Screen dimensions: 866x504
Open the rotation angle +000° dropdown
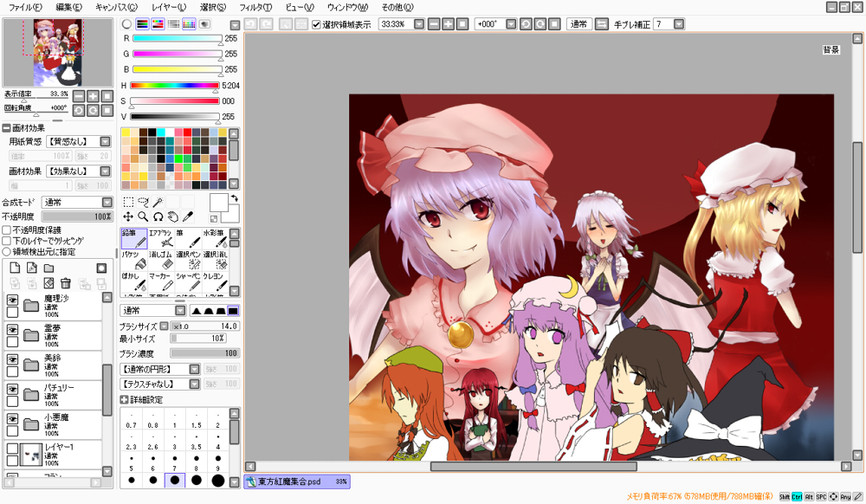tap(511, 24)
